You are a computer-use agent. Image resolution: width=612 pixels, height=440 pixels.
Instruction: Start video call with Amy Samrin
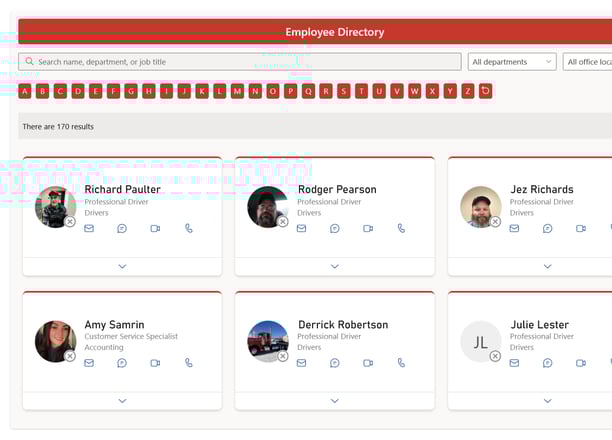pos(155,363)
